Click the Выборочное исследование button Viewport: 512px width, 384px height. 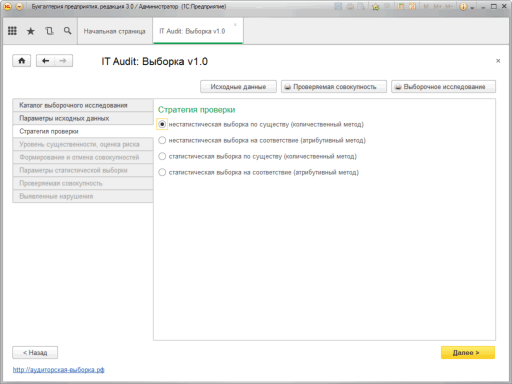[x=443, y=87]
